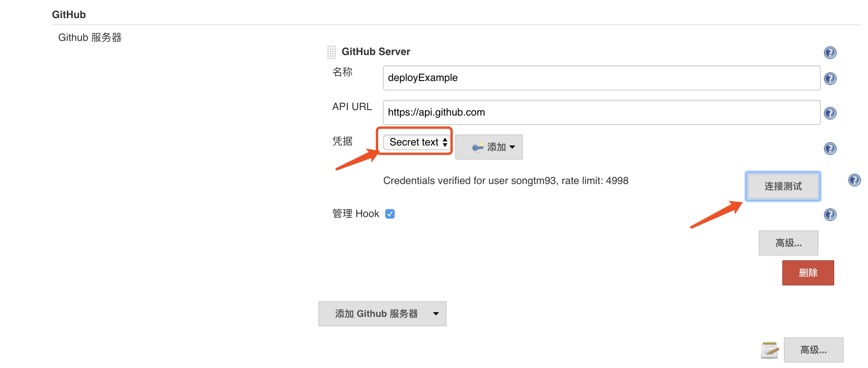Click the red delete server button

point(808,273)
